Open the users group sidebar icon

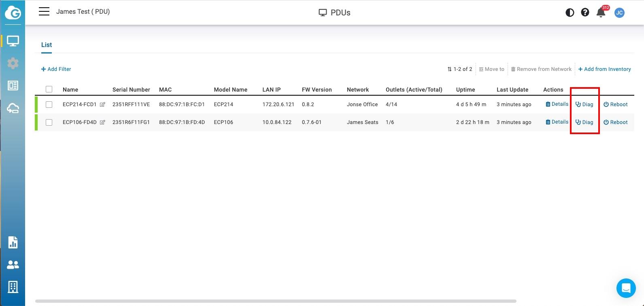click(x=13, y=265)
